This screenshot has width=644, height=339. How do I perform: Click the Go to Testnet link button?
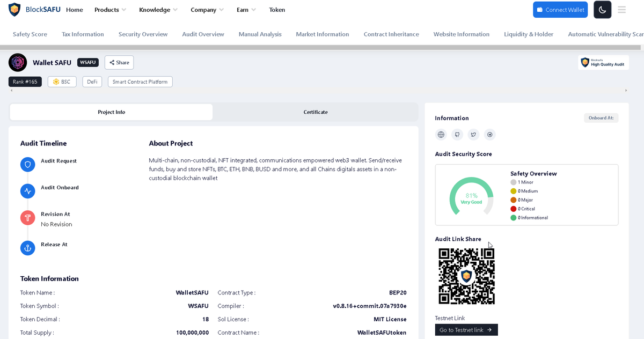click(466, 329)
